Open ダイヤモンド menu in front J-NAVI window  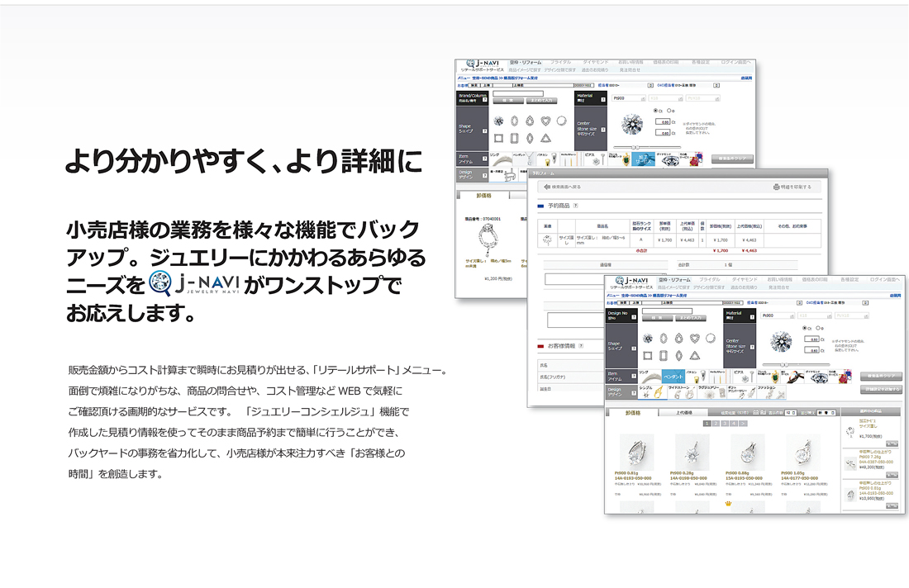(x=745, y=280)
